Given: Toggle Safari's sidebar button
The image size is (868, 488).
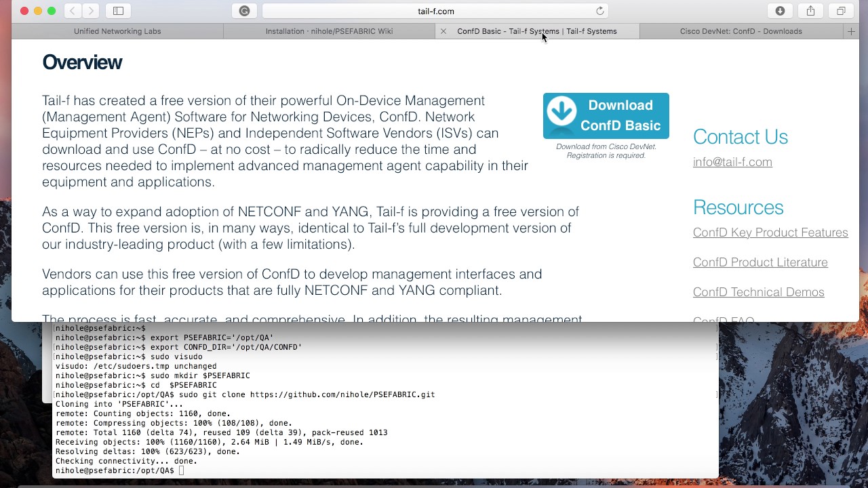Looking at the screenshot, I should tap(118, 11).
